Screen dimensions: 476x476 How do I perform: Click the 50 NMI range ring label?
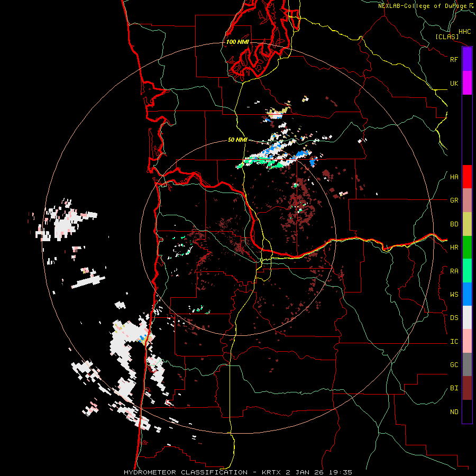(237, 140)
